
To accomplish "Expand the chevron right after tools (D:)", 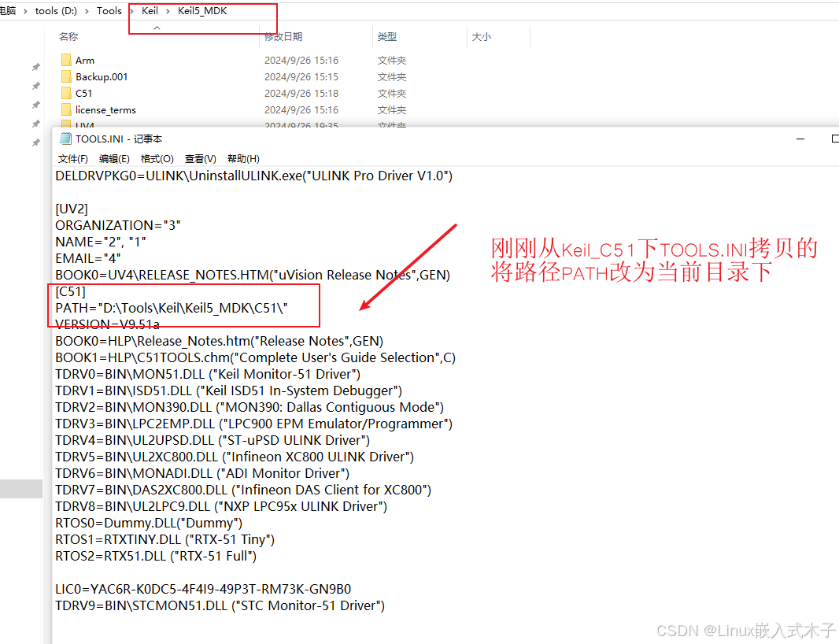I will click(87, 11).
